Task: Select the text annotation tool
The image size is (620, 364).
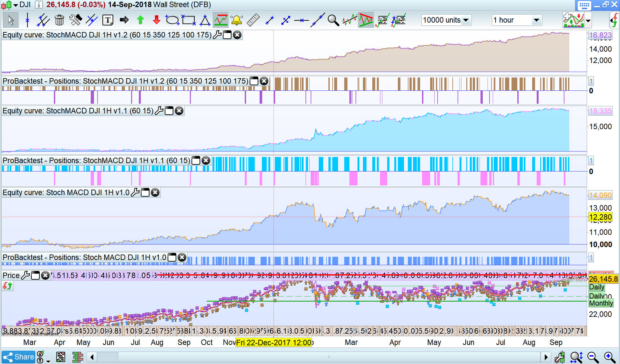Action: [x=108, y=20]
